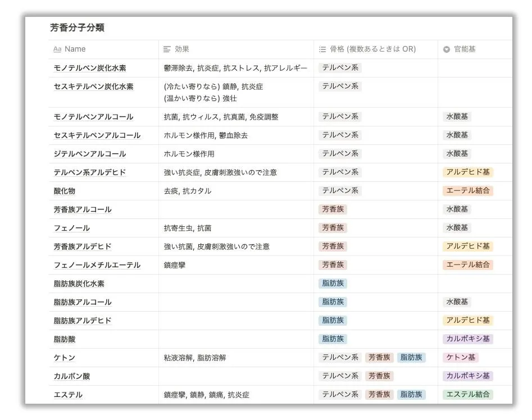Click エーテル結合 tag in 酸化物 row
Viewport: 532px width, 420px height.
pyautogui.click(x=467, y=191)
